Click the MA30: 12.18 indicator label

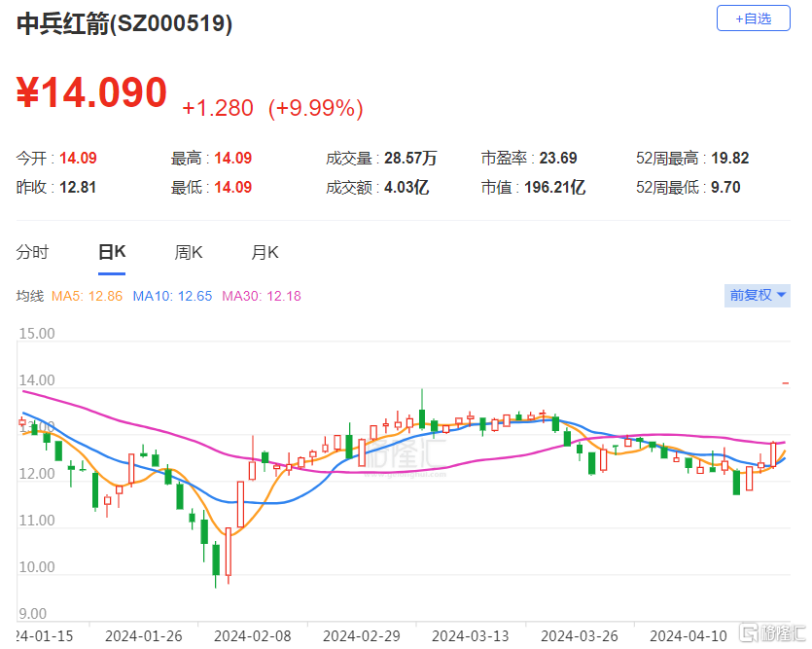point(262,296)
